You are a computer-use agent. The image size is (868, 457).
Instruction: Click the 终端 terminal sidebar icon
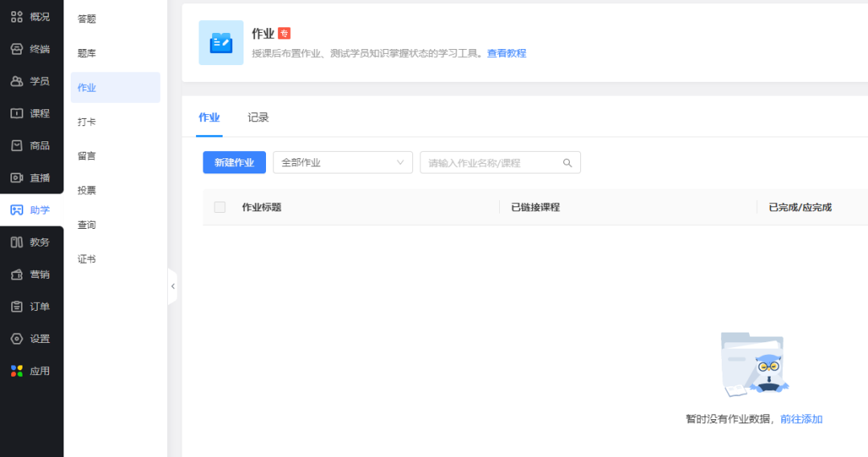[17, 49]
